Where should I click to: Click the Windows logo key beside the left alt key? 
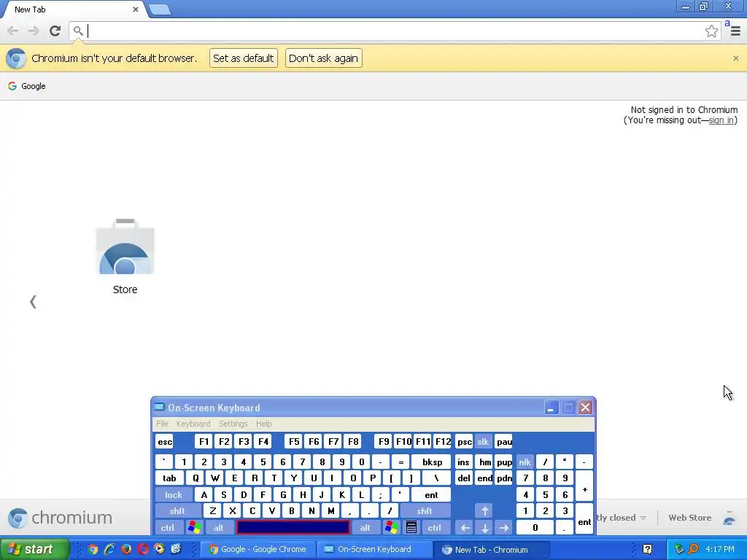pyautogui.click(x=194, y=527)
